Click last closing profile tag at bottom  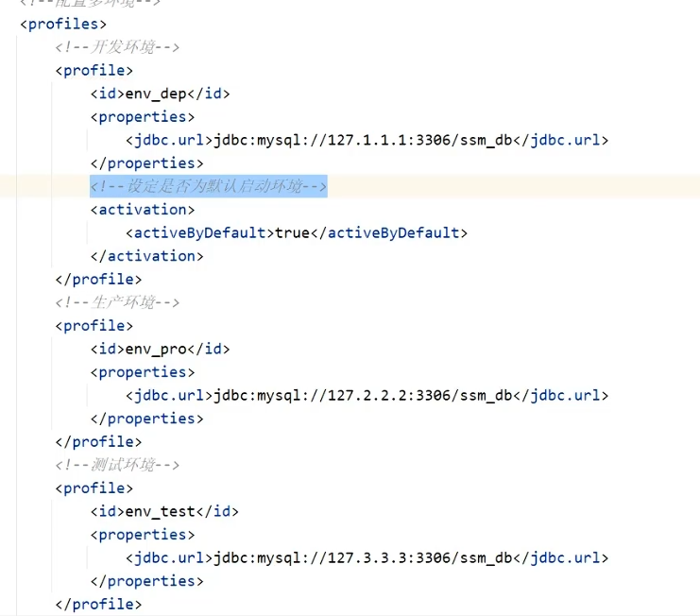click(98, 605)
